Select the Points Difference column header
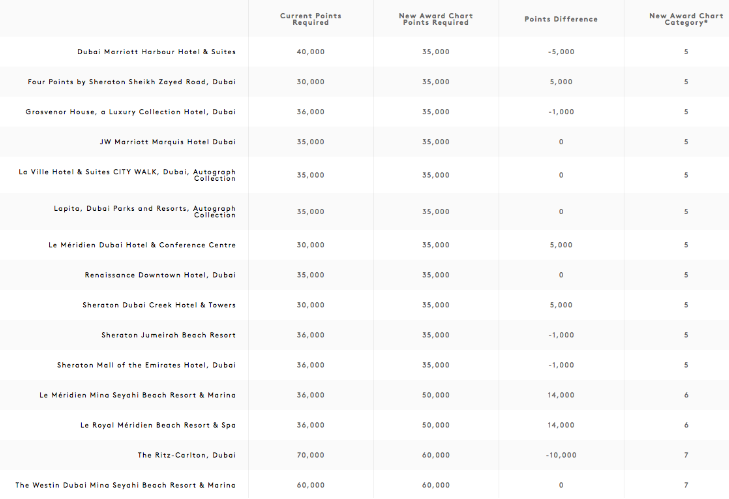The height and width of the screenshot is (499, 729). coord(560,19)
